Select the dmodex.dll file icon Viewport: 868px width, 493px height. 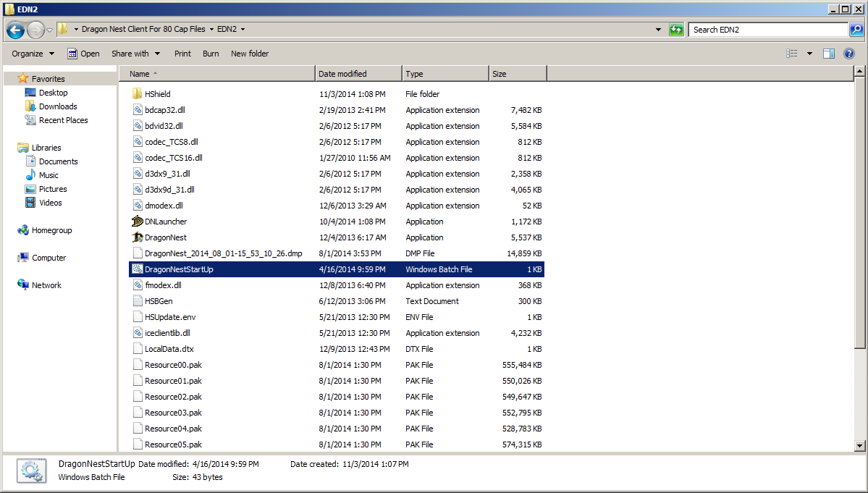pyautogui.click(x=138, y=206)
